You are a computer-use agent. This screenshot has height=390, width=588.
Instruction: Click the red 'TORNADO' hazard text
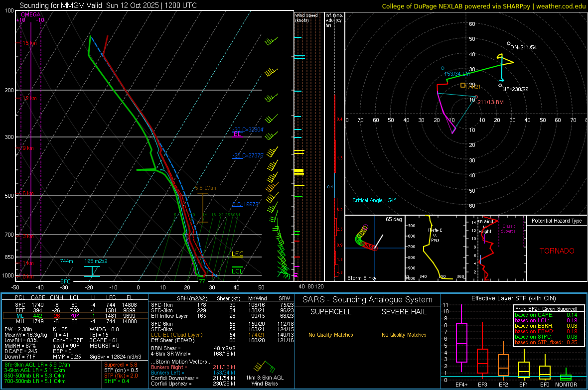click(557, 251)
